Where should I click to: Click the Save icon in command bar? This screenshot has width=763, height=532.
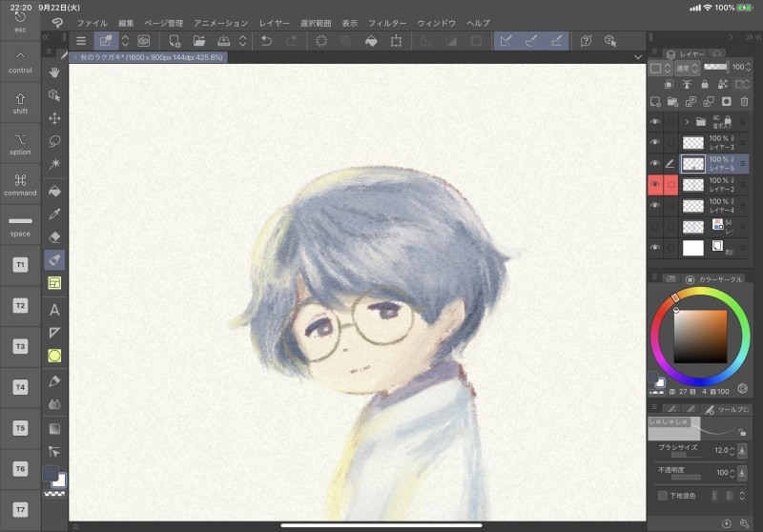224,41
